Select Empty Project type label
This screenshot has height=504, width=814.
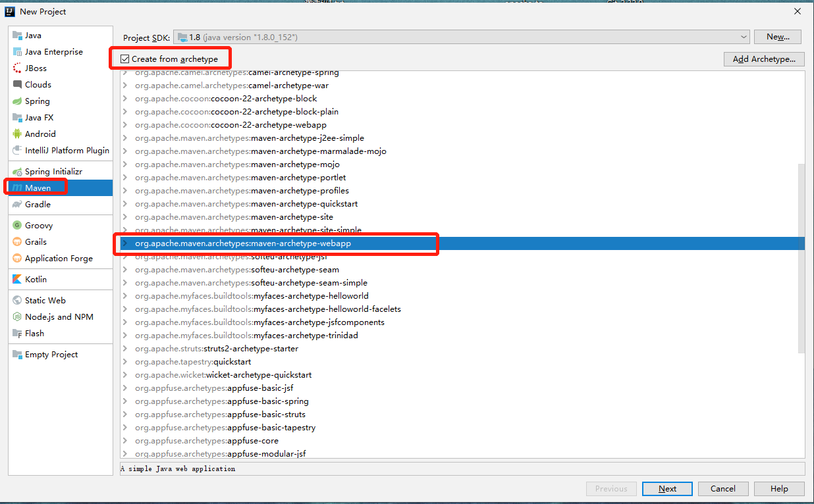pyautogui.click(x=51, y=355)
